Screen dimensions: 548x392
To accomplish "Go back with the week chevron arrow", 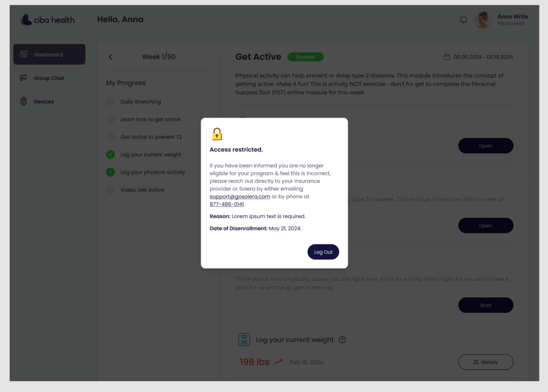I will [110, 57].
